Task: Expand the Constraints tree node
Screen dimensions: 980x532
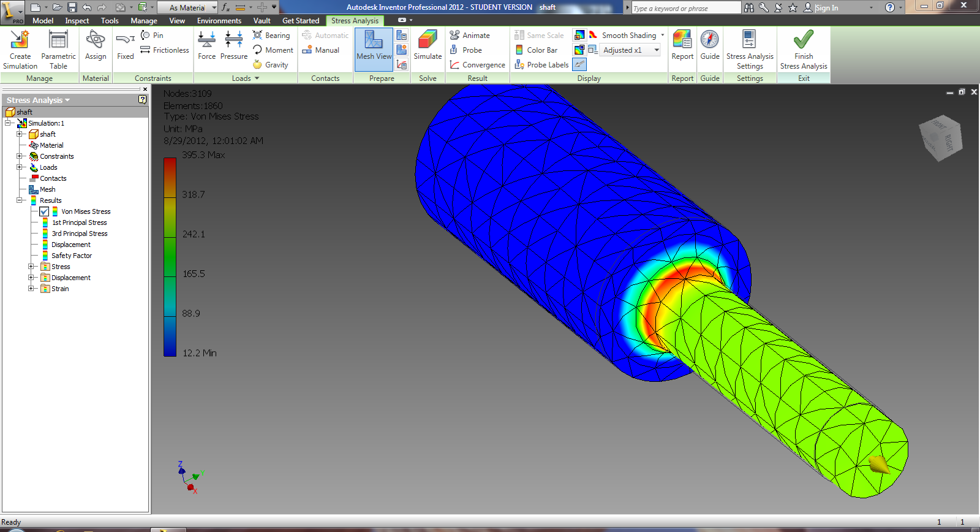Action: pos(20,156)
